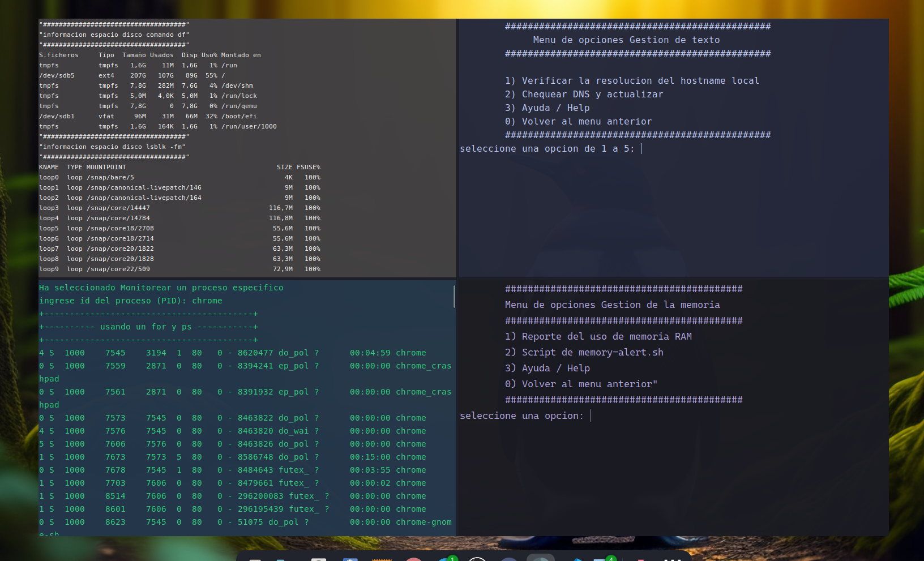Click the '00:03:55' chrome process time
This screenshot has height=561, width=924.
370,470
